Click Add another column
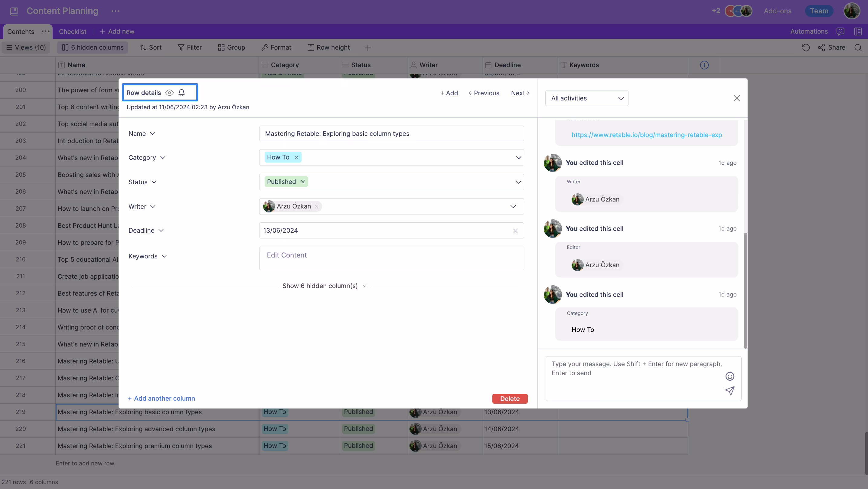The width and height of the screenshot is (868, 489). [161, 398]
